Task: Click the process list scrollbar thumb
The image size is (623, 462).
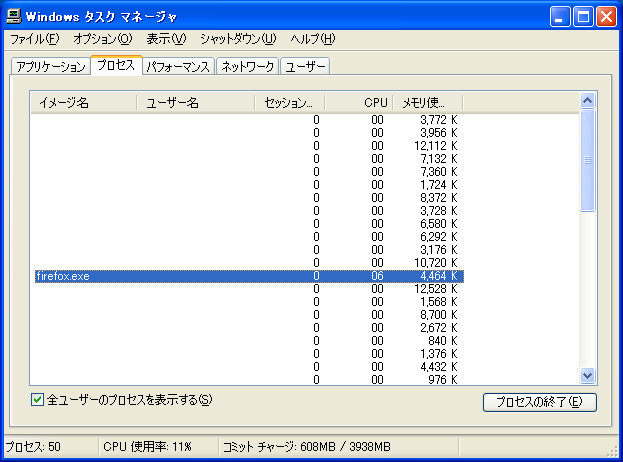Action: (587, 160)
